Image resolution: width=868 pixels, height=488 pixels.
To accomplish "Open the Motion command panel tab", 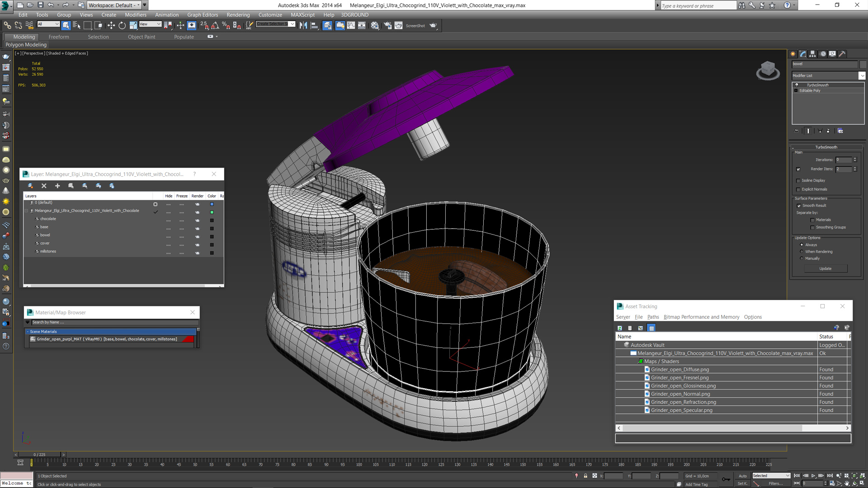I will click(x=823, y=54).
